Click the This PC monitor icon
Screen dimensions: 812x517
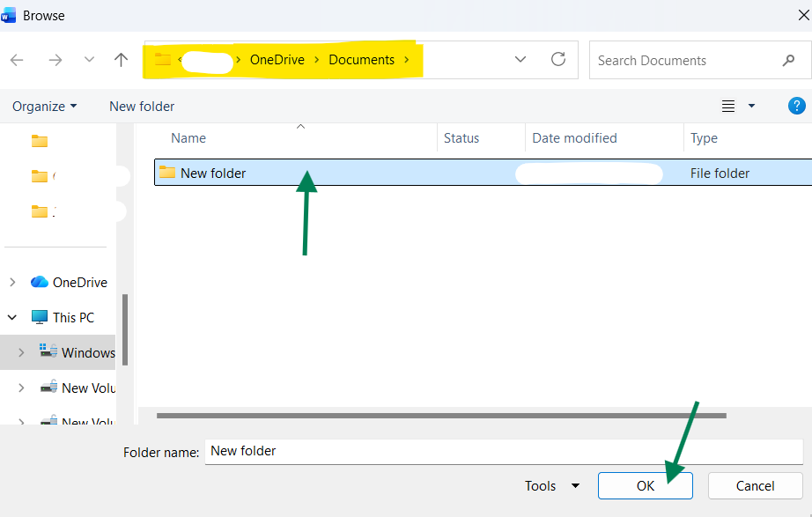click(40, 317)
